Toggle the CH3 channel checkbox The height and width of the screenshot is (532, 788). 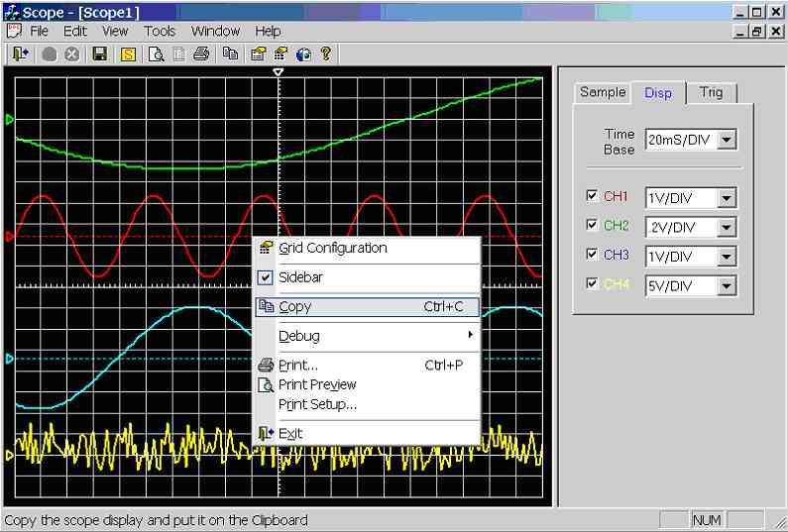pos(593,255)
